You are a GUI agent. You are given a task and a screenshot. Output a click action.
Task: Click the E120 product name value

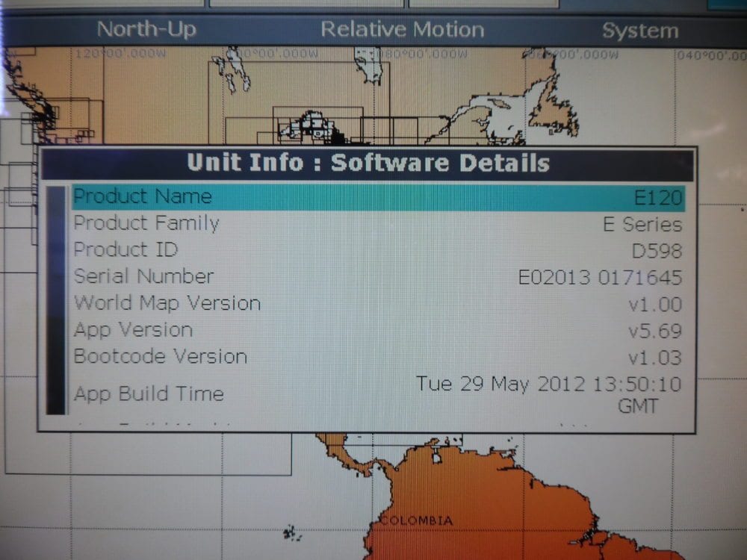(658, 198)
